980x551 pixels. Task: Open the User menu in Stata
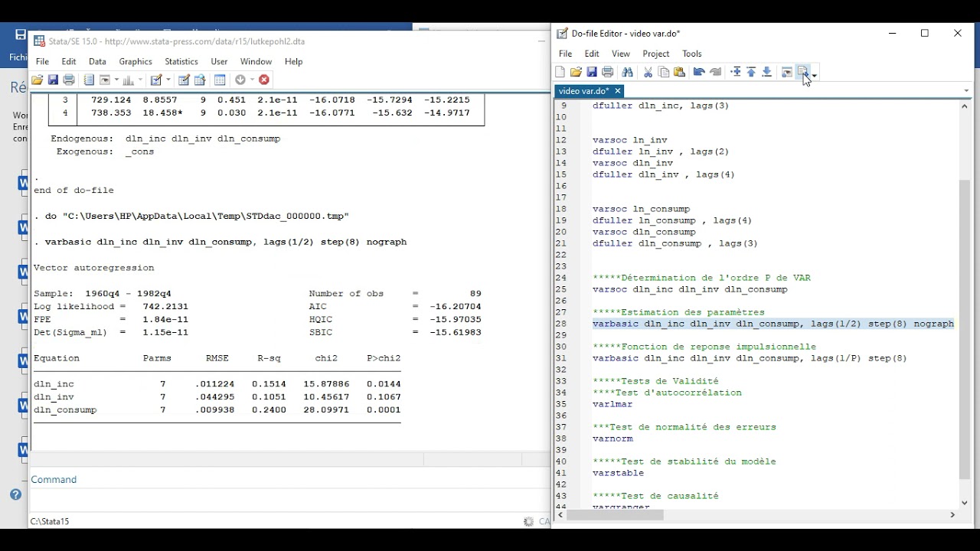coord(219,61)
